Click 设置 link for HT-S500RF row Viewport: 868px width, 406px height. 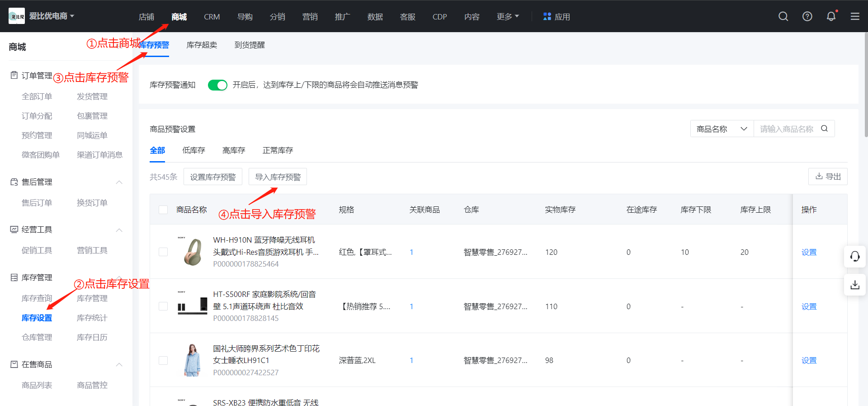coord(809,306)
